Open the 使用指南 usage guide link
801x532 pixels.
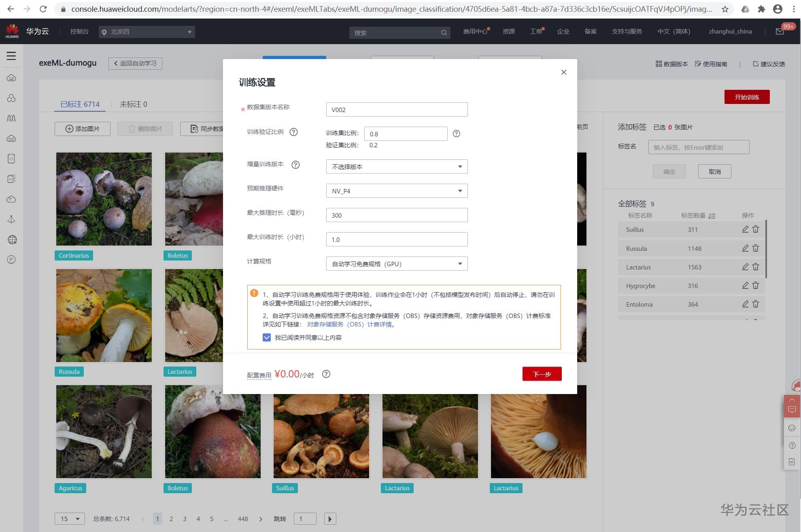pyautogui.click(x=711, y=64)
